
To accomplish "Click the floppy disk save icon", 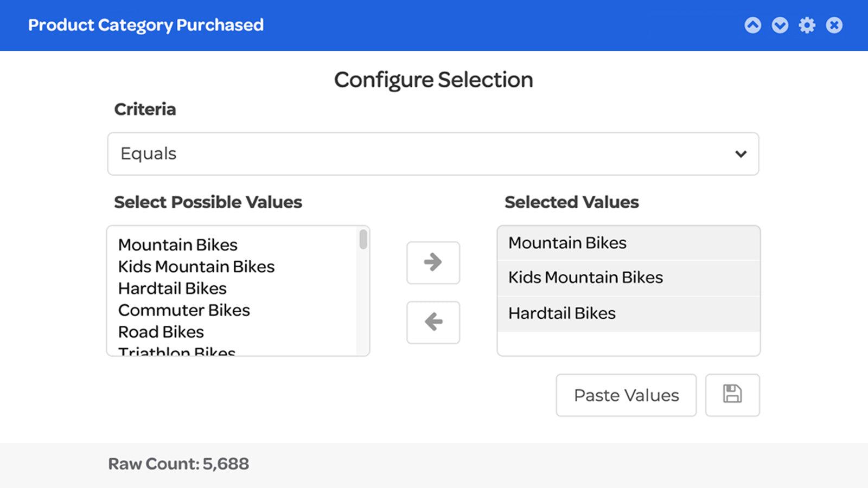I will (732, 395).
